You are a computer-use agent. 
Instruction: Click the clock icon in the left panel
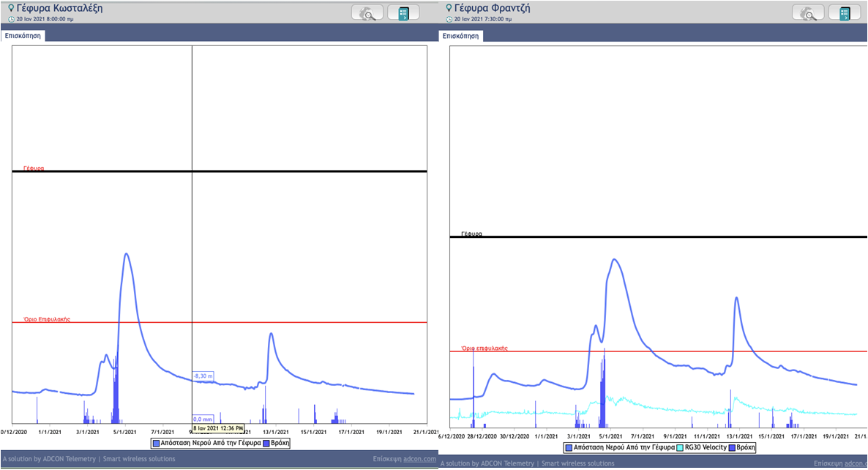11,19
